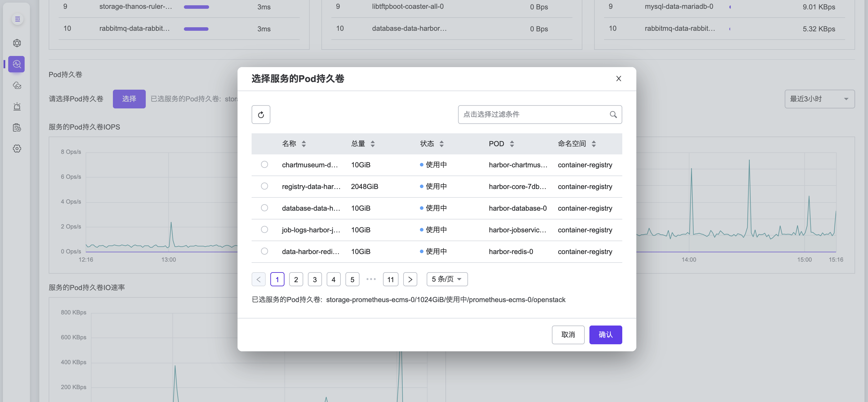The height and width of the screenshot is (402, 868).
Task: Open the cloud monitoring sidebar icon
Action: coord(17,86)
